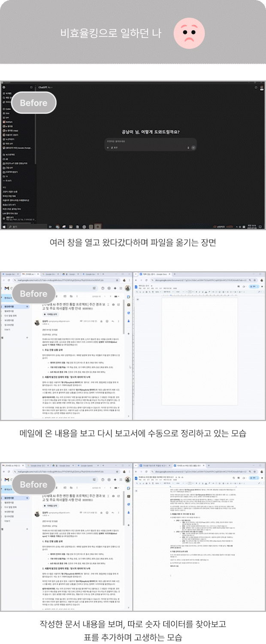The image size is (266, 644).
Task: Click the plus attach icon in ChatGPT prompt box
Action: [108, 147]
